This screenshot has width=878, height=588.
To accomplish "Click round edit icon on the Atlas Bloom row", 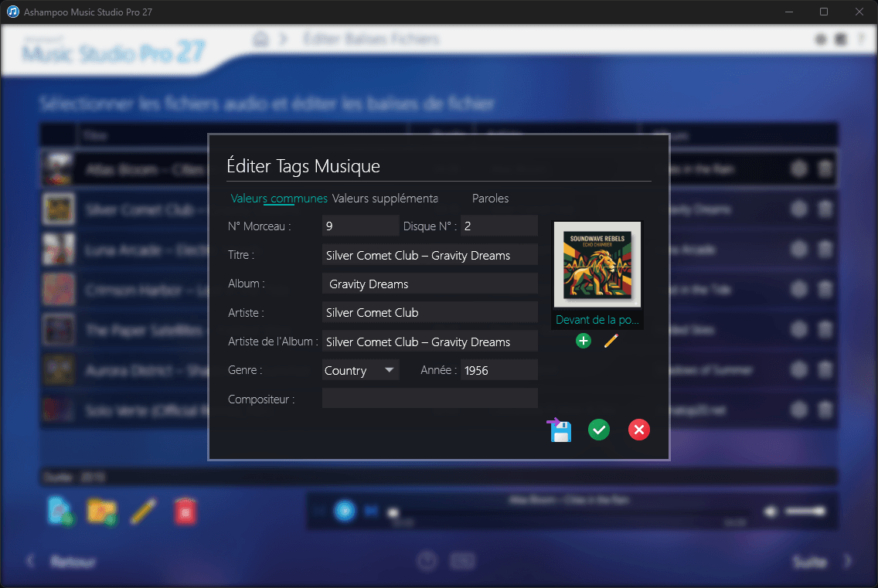I will click(x=799, y=168).
